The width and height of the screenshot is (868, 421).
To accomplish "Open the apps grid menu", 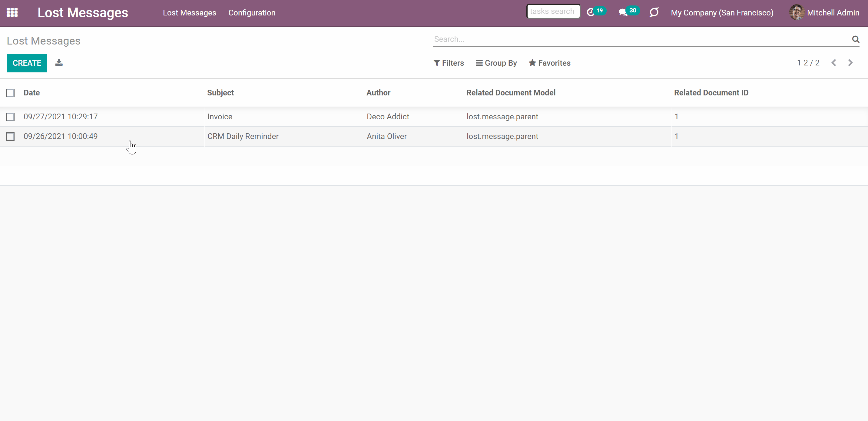I will click(x=12, y=13).
